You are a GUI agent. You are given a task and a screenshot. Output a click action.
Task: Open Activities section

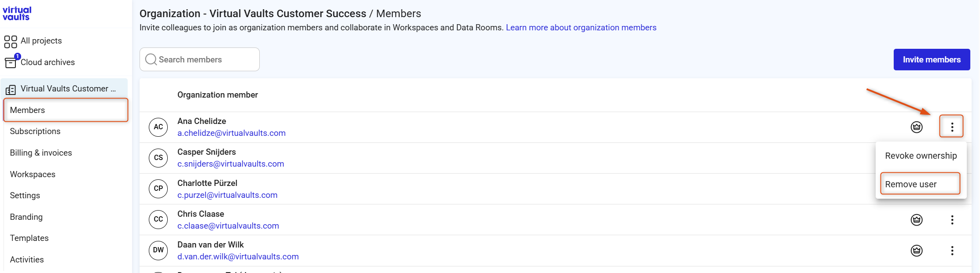(x=27, y=259)
